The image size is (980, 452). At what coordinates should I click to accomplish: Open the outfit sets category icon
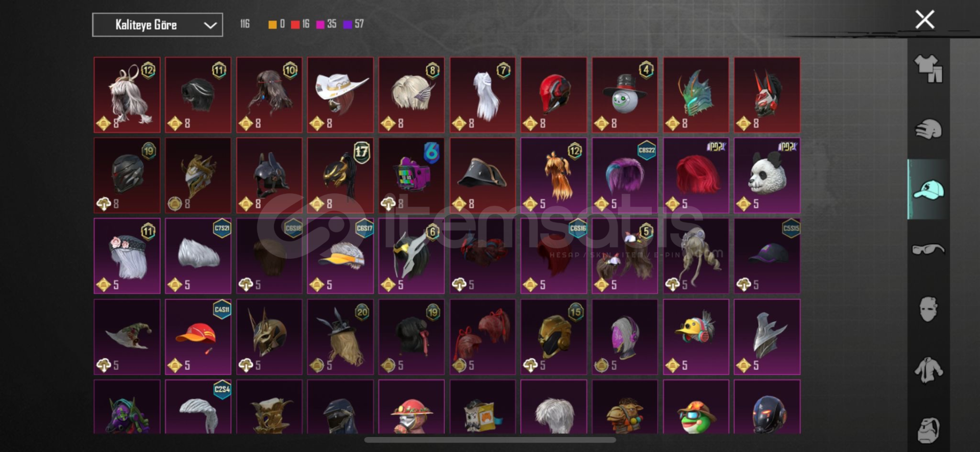pos(928,68)
